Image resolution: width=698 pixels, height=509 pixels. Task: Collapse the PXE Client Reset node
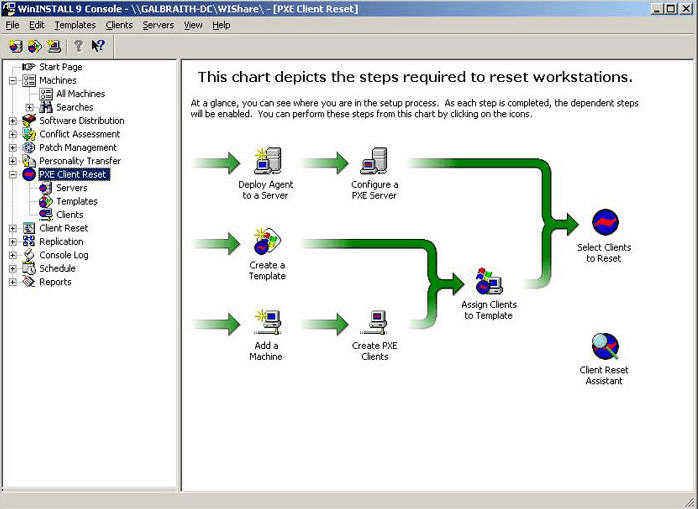pos(13,175)
